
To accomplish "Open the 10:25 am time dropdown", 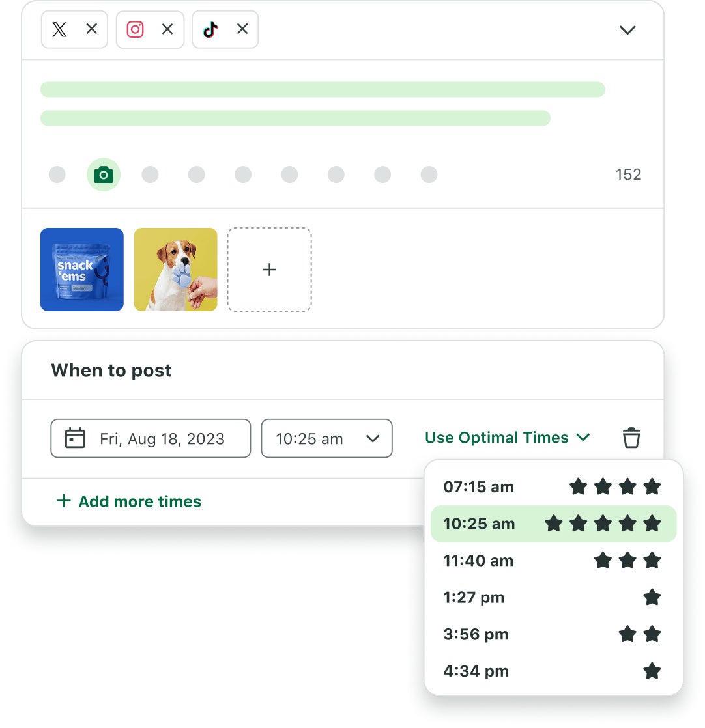I will click(373, 438).
